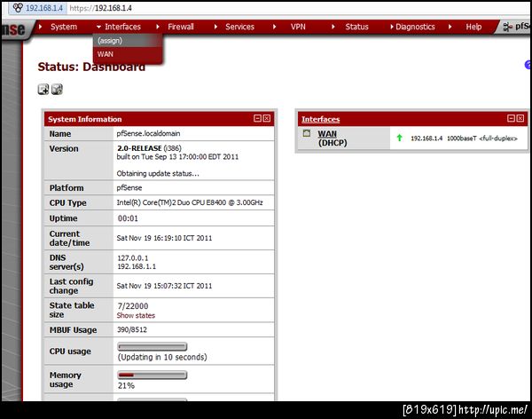Expand arrow beside System menu
Image resolution: width=532 pixels, height=419 pixels.
(x=41, y=27)
